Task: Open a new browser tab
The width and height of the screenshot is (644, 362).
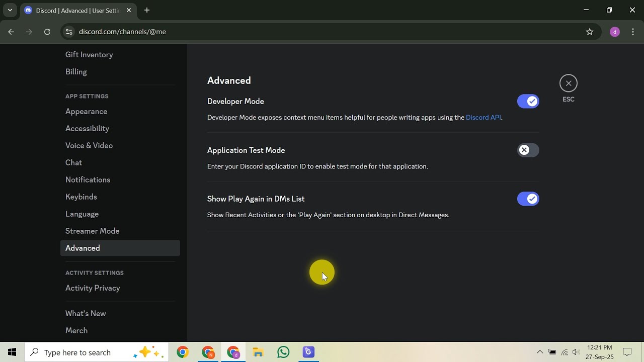Action: click(147, 10)
